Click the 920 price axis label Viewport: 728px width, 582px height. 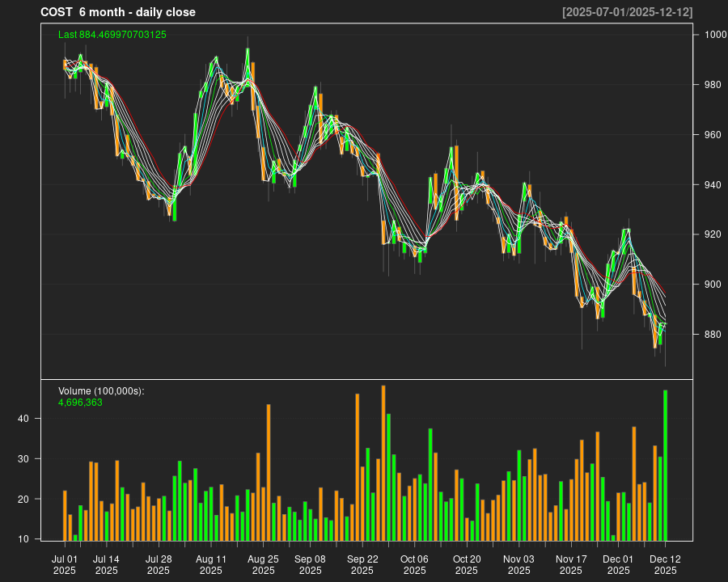(712, 234)
